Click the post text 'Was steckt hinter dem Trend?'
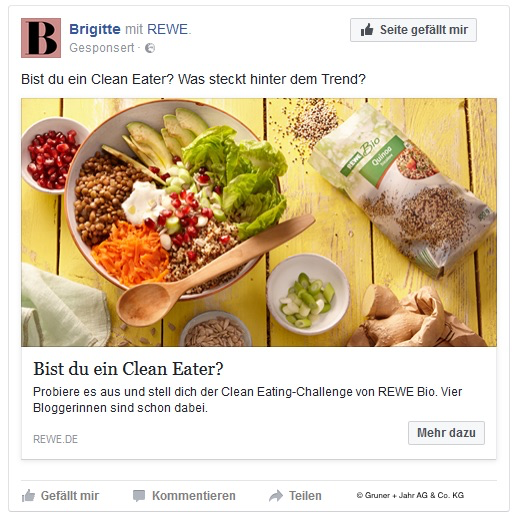The width and height of the screenshot is (524, 521). [272, 80]
